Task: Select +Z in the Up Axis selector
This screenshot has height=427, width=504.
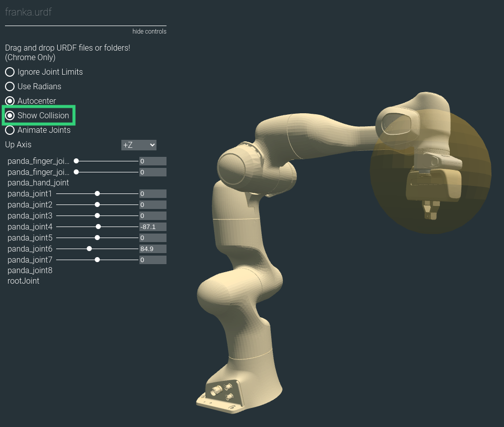Action: click(x=138, y=145)
